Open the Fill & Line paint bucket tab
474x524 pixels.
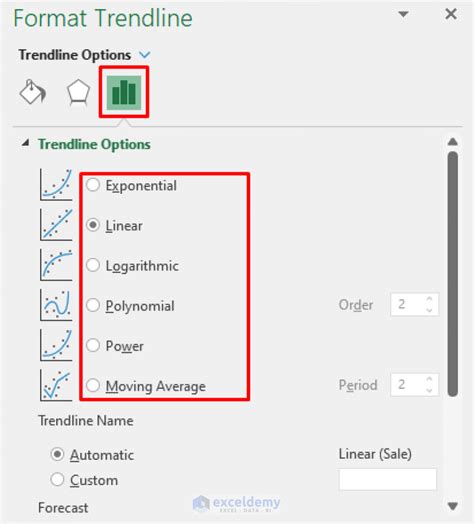coord(32,92)
